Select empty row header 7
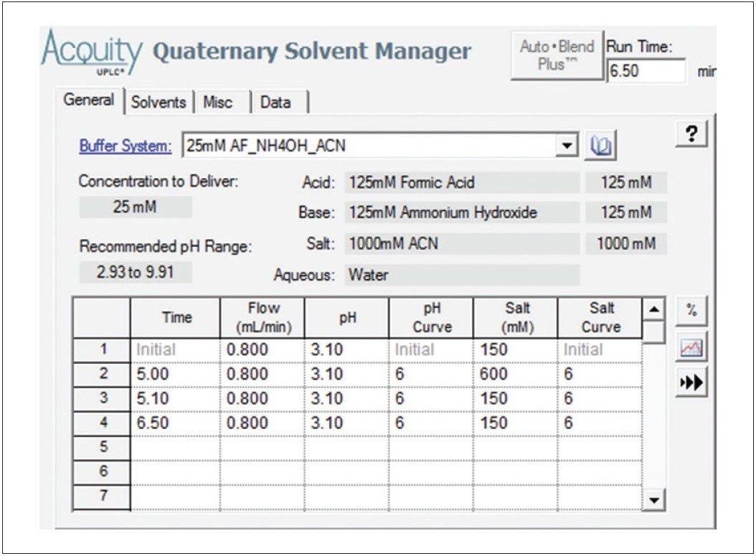 pos(103,496)
